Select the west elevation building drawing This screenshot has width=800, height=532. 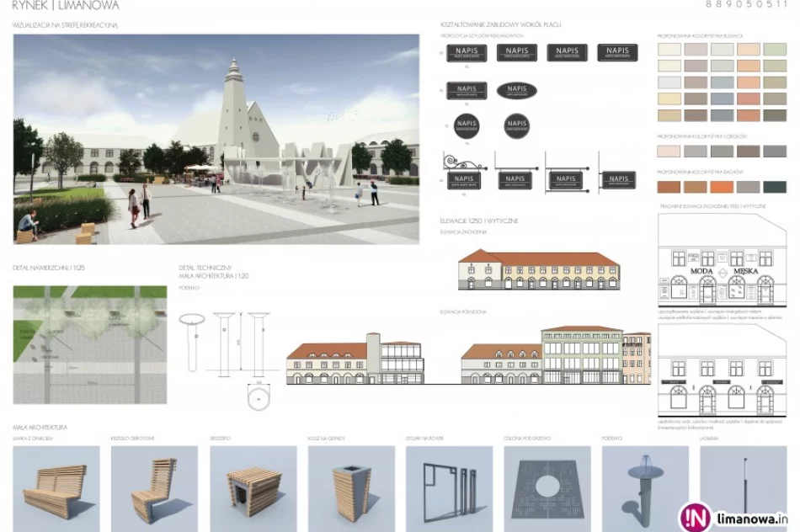tap(539, 269)
